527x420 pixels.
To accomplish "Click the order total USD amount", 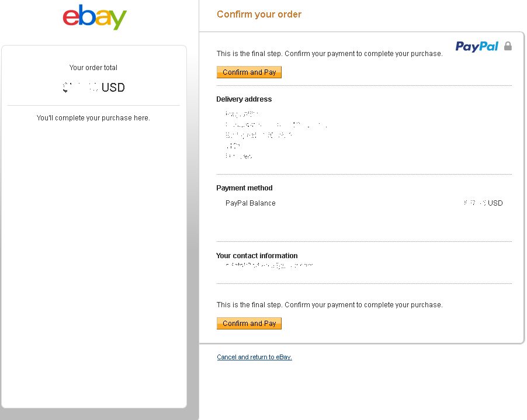I will [x=93, y=88].
